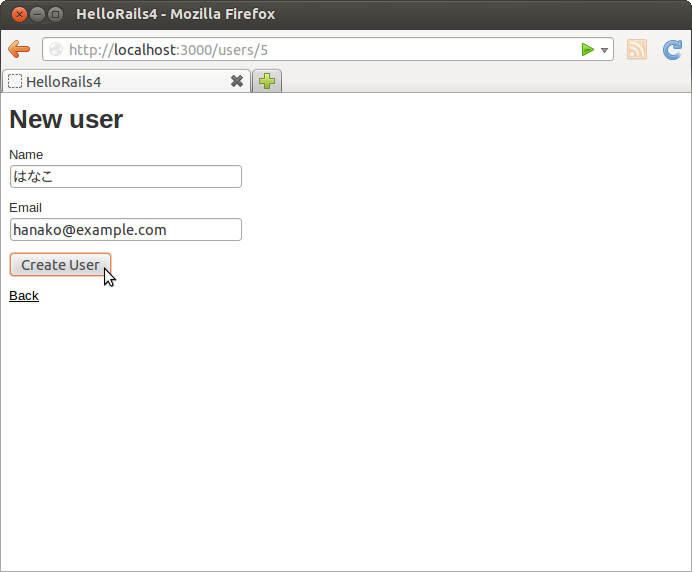This screenshot has height=572, width=692.
Task: Minimize the Firefox window
Action: [x=37, y=14]
